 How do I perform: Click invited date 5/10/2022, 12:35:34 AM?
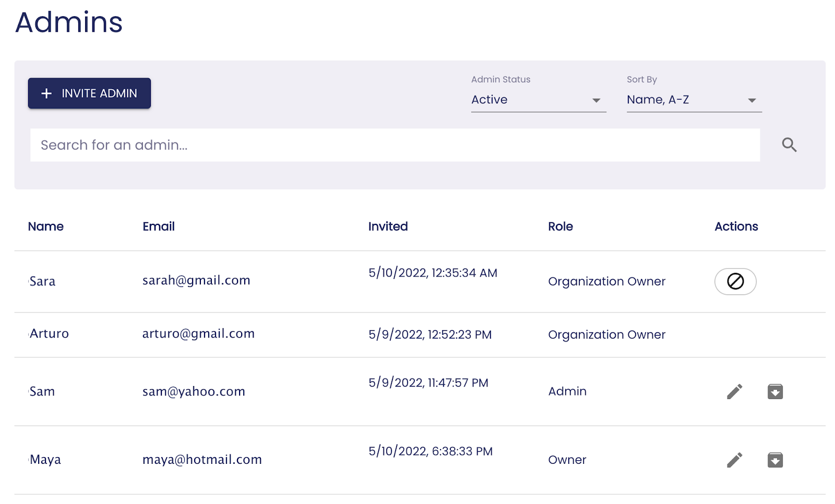[433, 273]
